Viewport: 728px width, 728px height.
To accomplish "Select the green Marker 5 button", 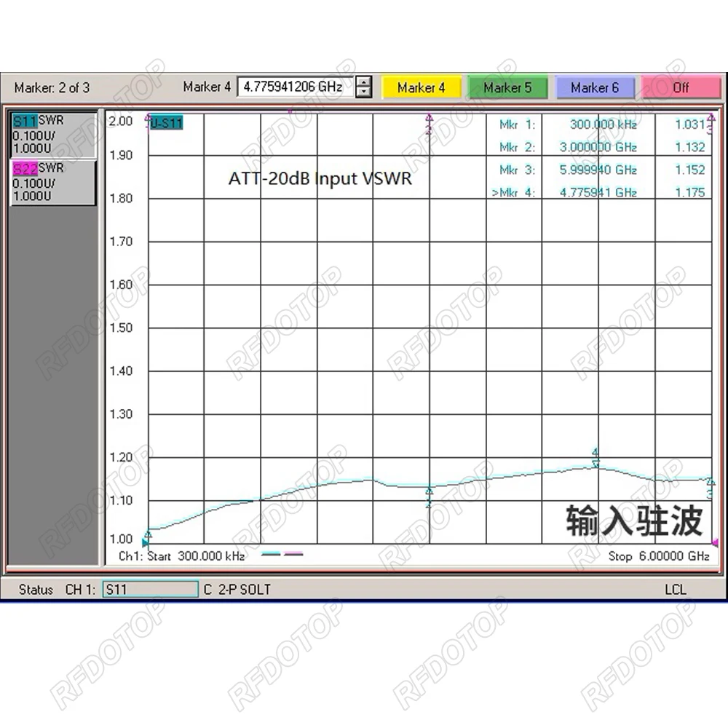I will [x=507, y=87].
